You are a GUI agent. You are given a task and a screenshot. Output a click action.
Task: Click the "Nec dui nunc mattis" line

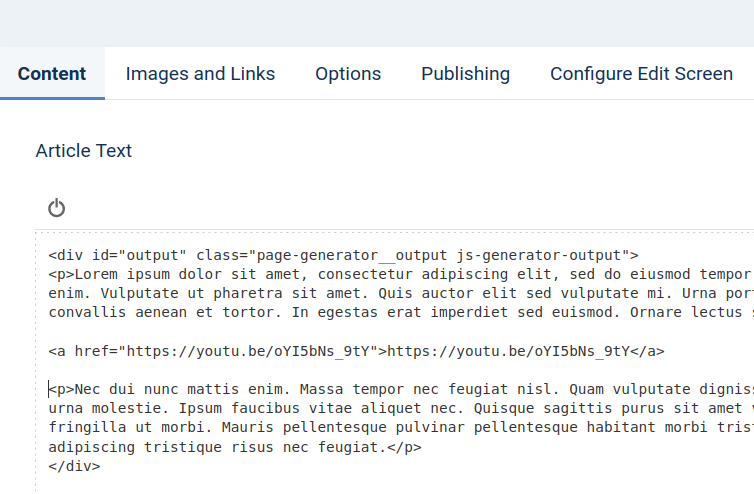401,389
